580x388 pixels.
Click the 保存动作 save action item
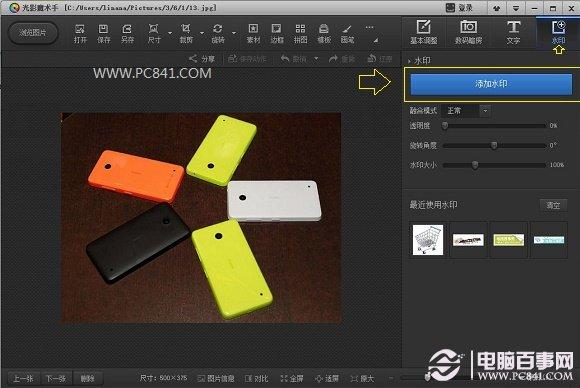click(x=247, y=59)
